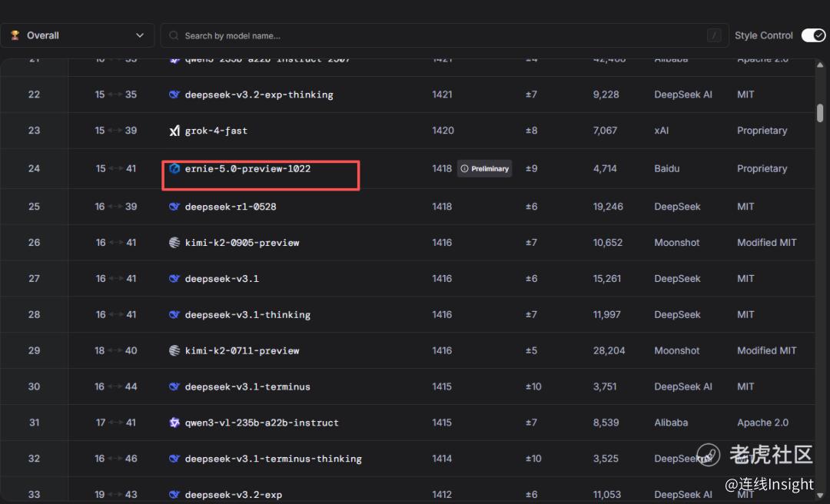Click the scroll up arrow of the table scrollbar
Viewport: 830px width, 504px height.
(820, 65)
